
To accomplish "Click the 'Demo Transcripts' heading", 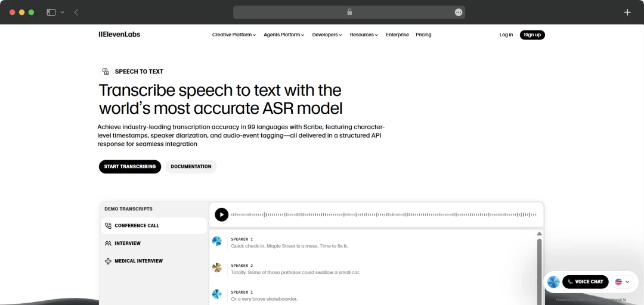I will (129, 209).
